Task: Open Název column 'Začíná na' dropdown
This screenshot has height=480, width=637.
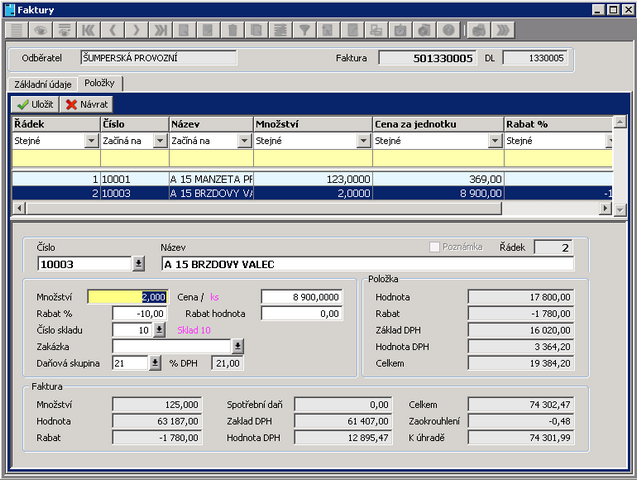Action: (x=245, y=142)
